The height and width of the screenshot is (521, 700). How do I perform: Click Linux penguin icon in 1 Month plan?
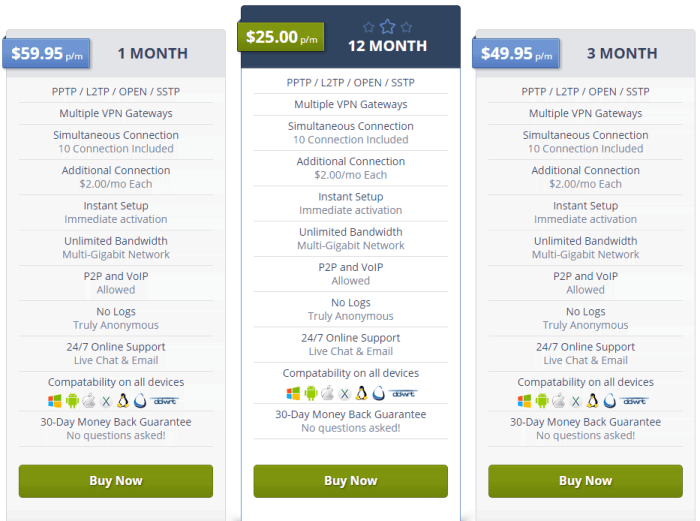pyautogui.click(x=123, y=401)
